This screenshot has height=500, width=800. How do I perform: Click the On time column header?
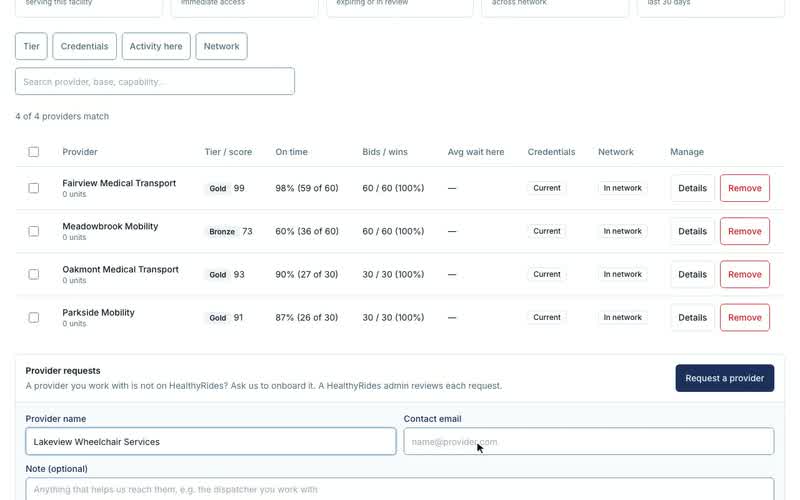pyautogui.click(x=291, y=152)
